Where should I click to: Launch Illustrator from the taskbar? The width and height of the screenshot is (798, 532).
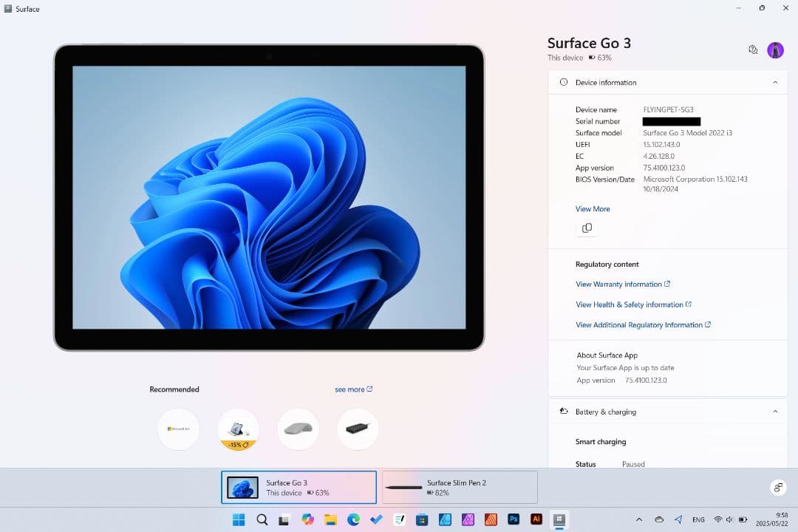pyautogui.click(x=536, y=519)
